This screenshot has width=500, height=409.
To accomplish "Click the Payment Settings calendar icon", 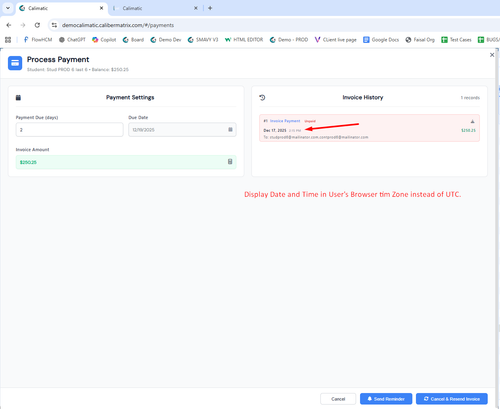I will [18, 98].
